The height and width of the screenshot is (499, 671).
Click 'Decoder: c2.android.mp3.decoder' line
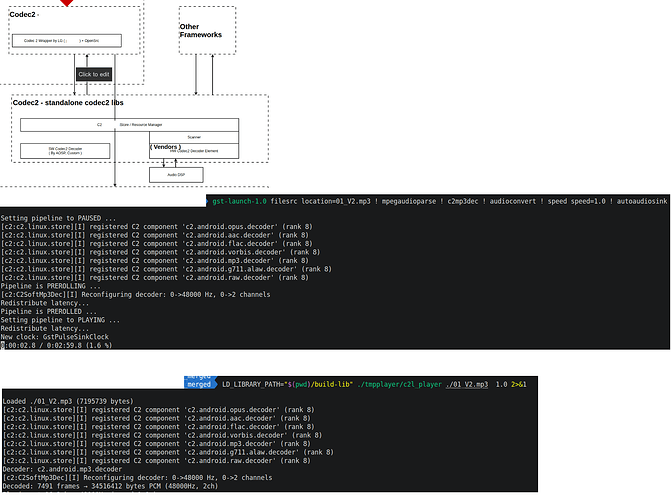(62, 469)
